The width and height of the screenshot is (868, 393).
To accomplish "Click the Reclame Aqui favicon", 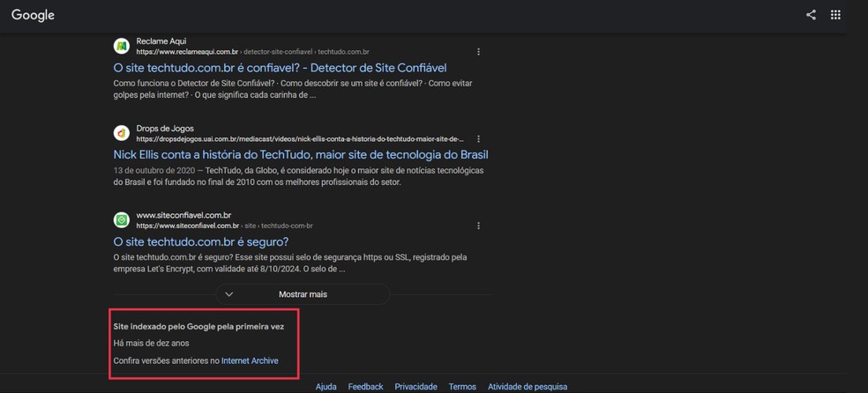I will click(x=122, y=46).
